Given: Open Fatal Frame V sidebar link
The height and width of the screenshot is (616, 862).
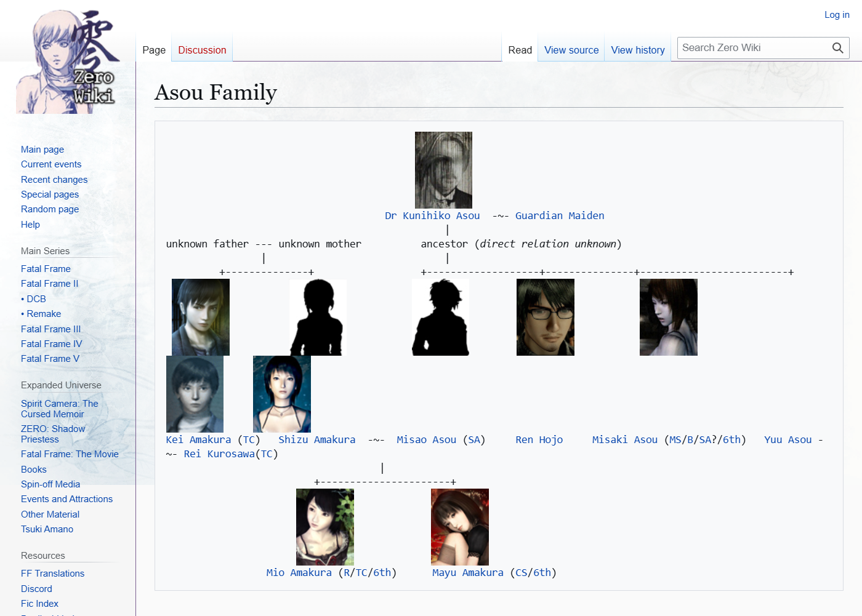Looking at the screenshot, I should pos(50,359).
